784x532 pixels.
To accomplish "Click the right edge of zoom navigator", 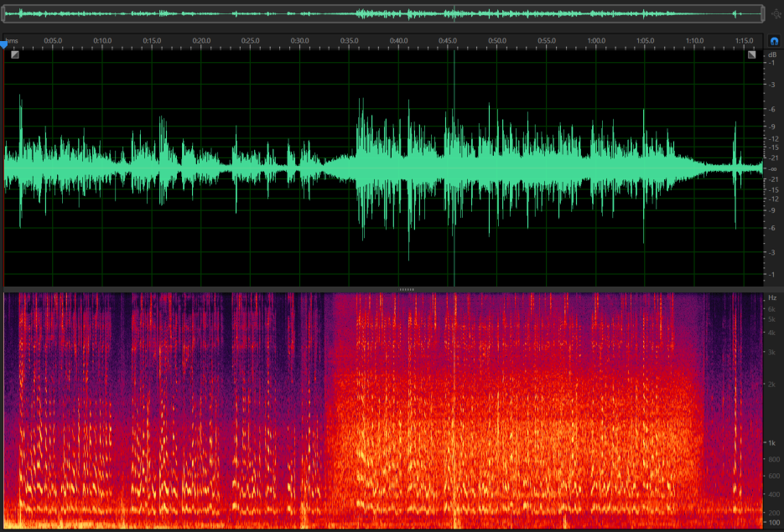I will pyautogui.click(x=761, y=14).
